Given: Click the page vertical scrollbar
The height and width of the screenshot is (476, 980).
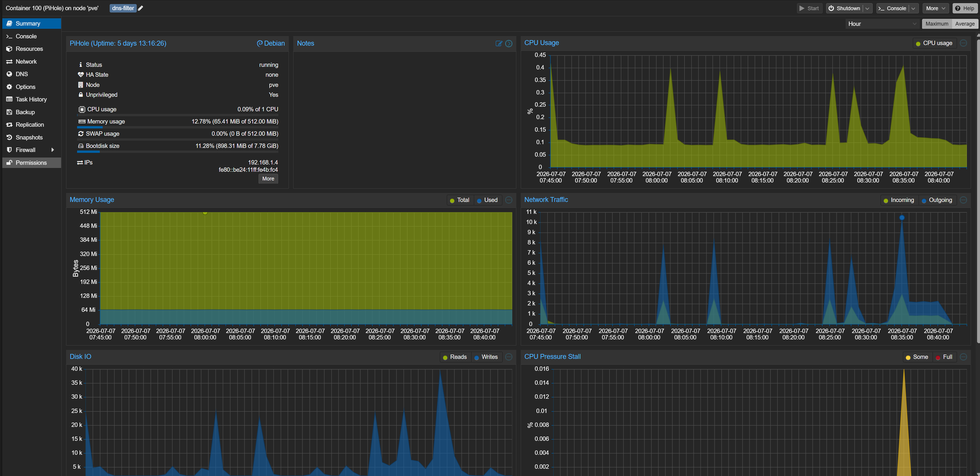Looking at the screenshot, I should (x=978, y=190).
